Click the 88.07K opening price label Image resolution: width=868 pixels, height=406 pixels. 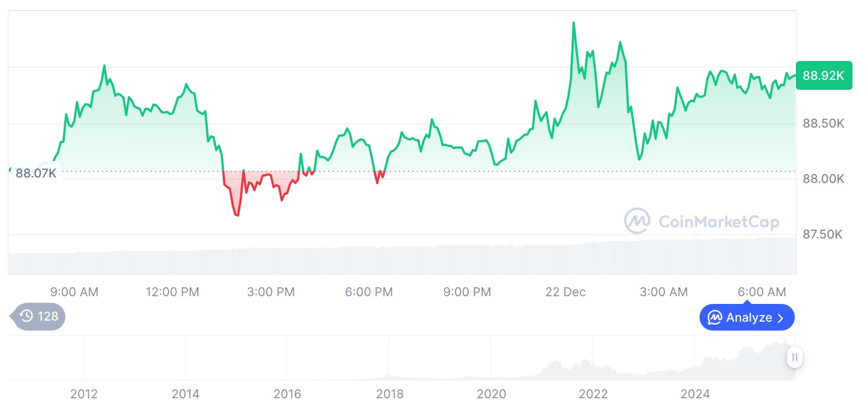36,173
